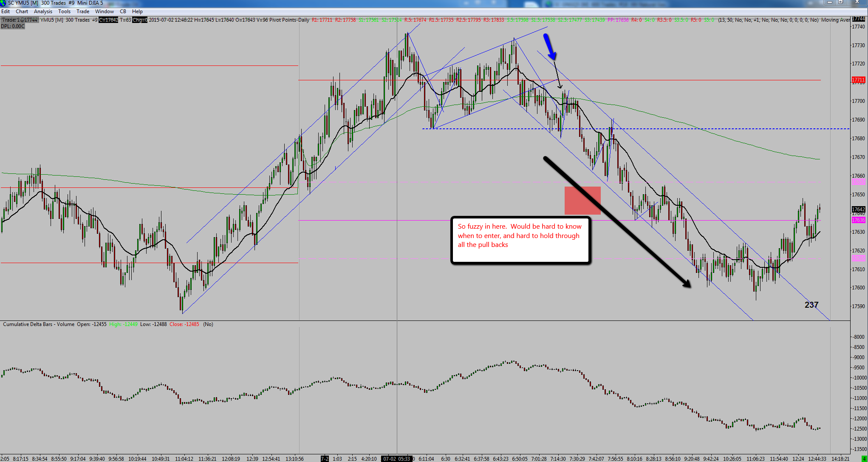Click the black 17642 last price marker
Screen dimensions: 868x462
858,209
